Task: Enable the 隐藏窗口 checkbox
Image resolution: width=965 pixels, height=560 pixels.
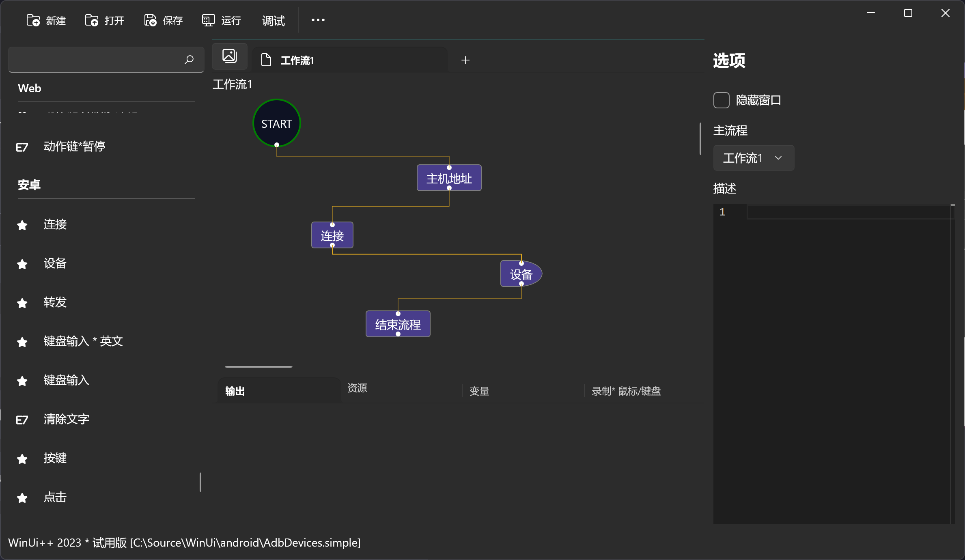Action: tap(721, 100)
